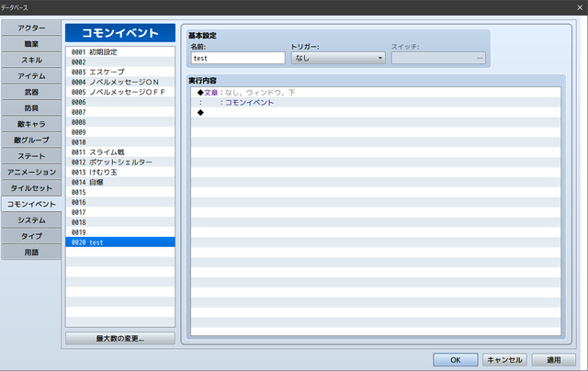Select empty event row 0017

pos(120,212)
